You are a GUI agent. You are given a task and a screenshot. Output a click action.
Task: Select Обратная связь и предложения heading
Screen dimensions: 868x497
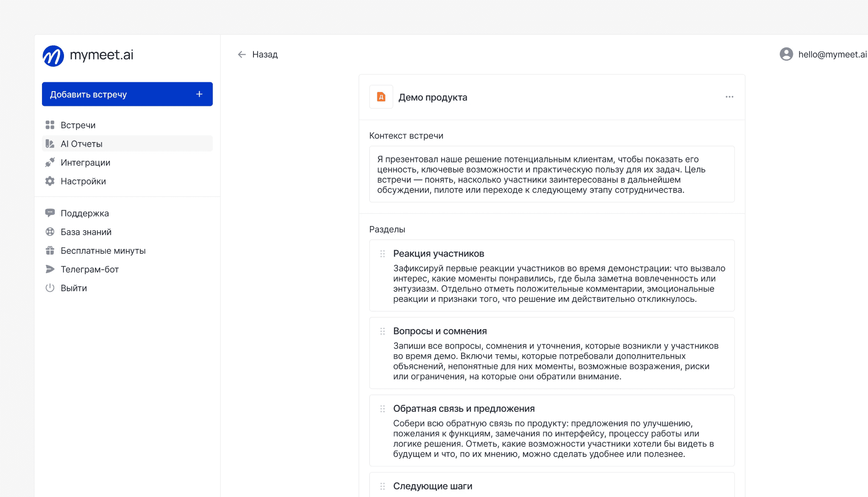(x=464, y=409)
